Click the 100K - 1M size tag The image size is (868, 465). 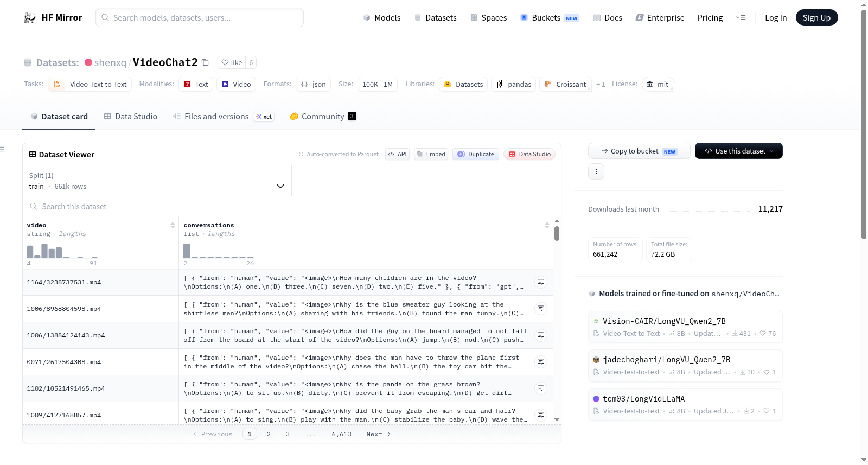pos(378,84)
